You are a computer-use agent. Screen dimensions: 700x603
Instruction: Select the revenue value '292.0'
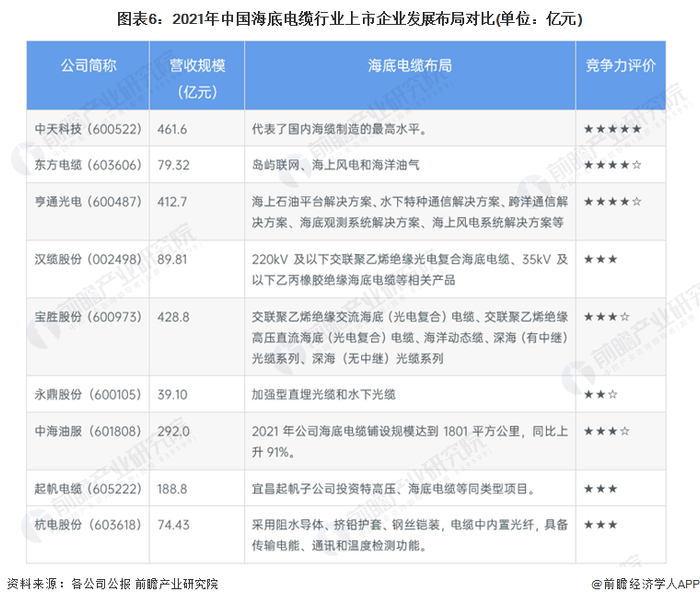pyautogui.click(x=173, y=431)
